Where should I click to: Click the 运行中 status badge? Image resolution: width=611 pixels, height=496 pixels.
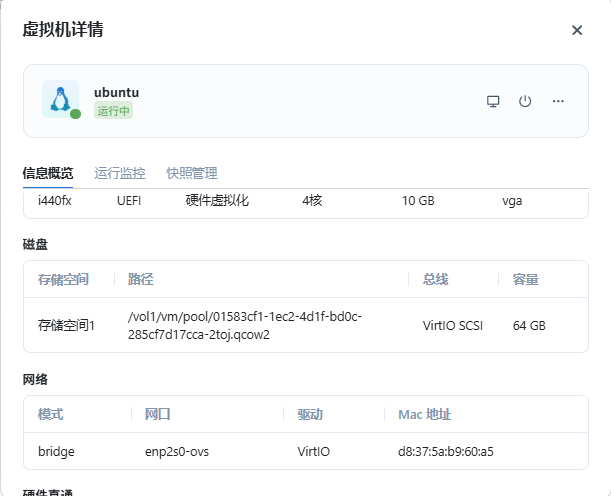tap(113, 111)
